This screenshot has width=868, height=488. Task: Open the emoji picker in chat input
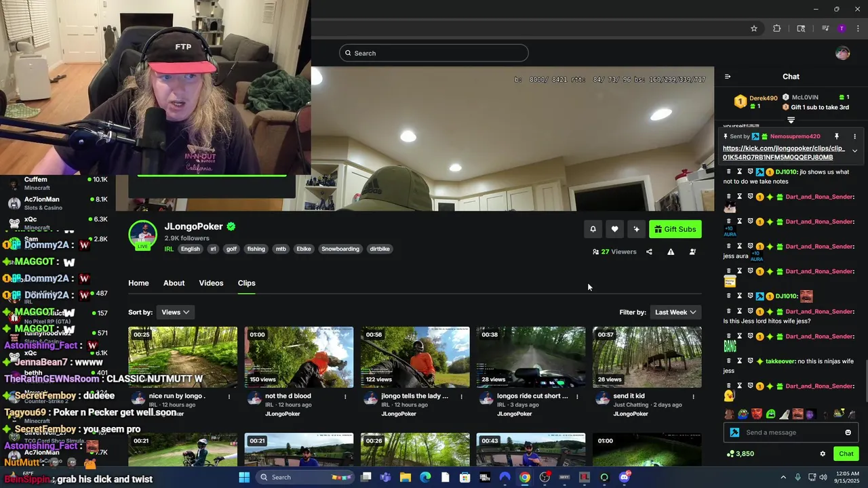tap(848, 432)
